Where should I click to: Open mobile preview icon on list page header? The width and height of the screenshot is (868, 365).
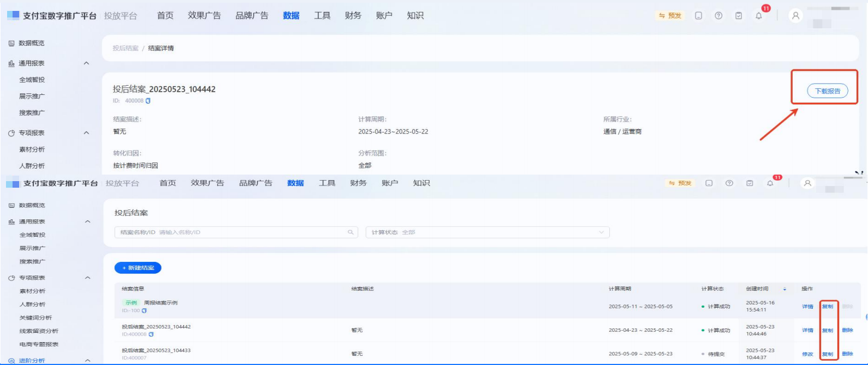(x=709, y=183)
